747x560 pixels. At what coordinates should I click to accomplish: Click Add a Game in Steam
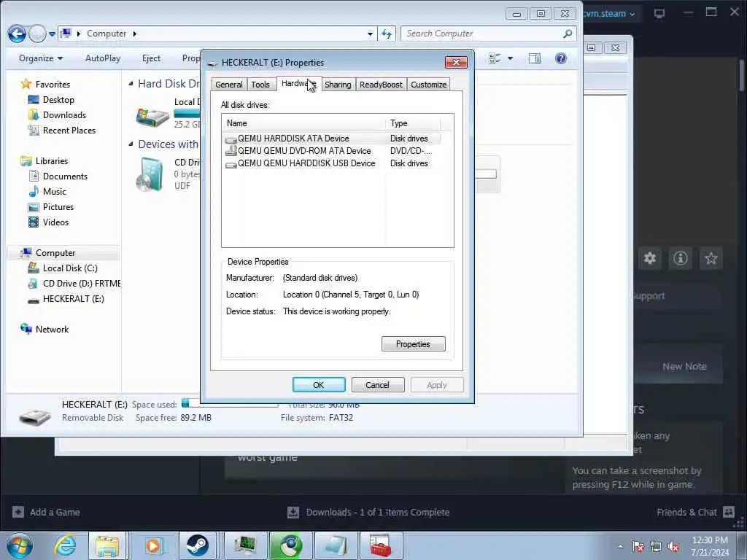46,512
